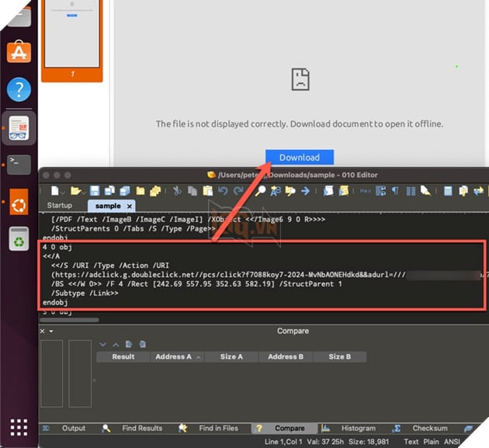Click the Size B column header

point(340,356)
